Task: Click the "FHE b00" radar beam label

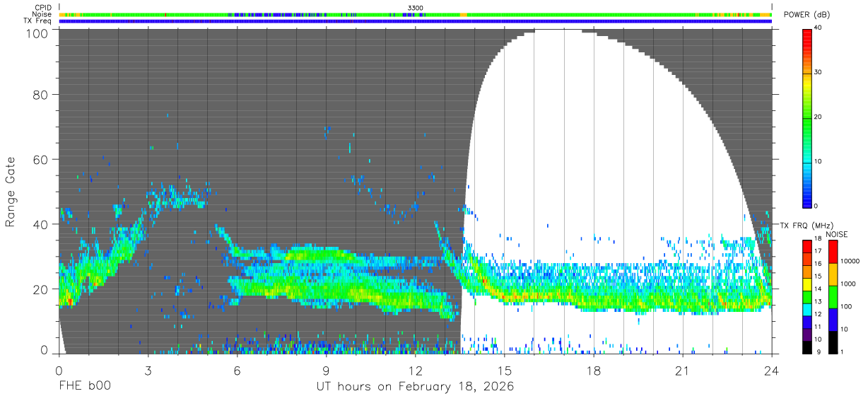Action: click(84, 386)
